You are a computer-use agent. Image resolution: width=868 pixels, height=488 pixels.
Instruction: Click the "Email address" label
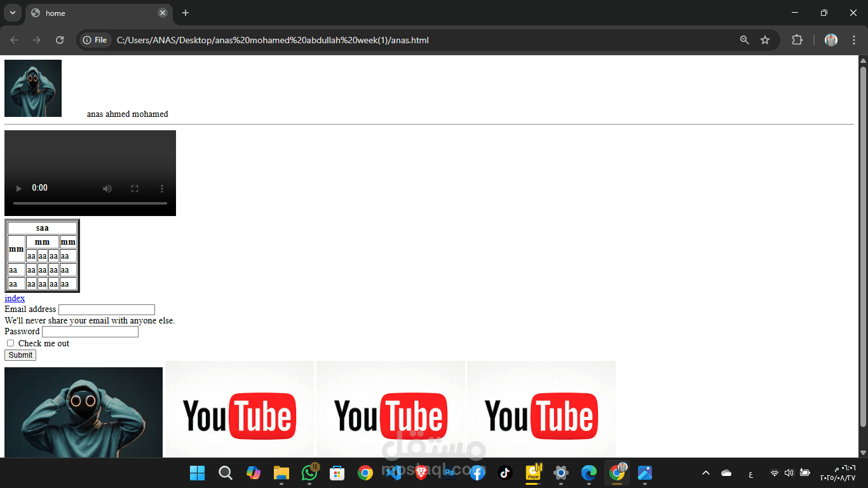(31, 309)
